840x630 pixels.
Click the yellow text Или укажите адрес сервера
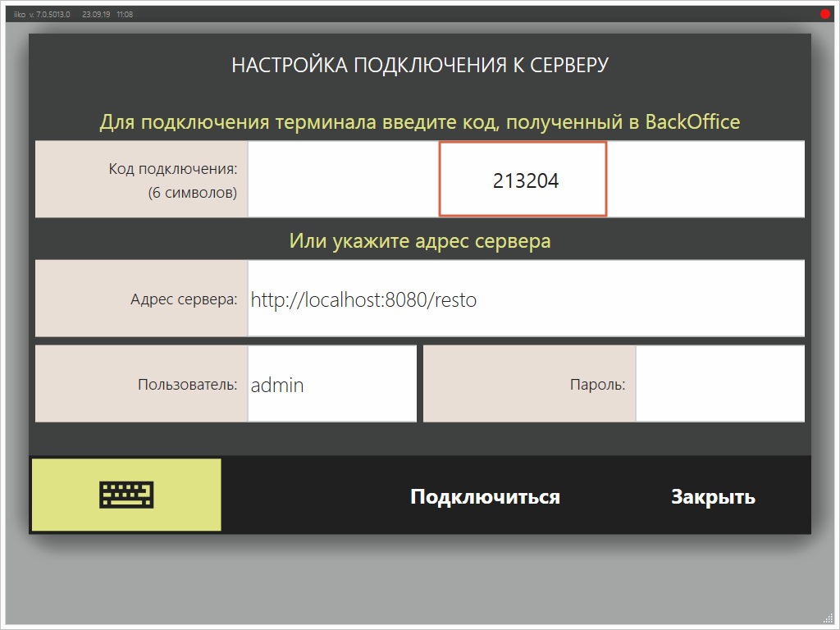point(420,240)
